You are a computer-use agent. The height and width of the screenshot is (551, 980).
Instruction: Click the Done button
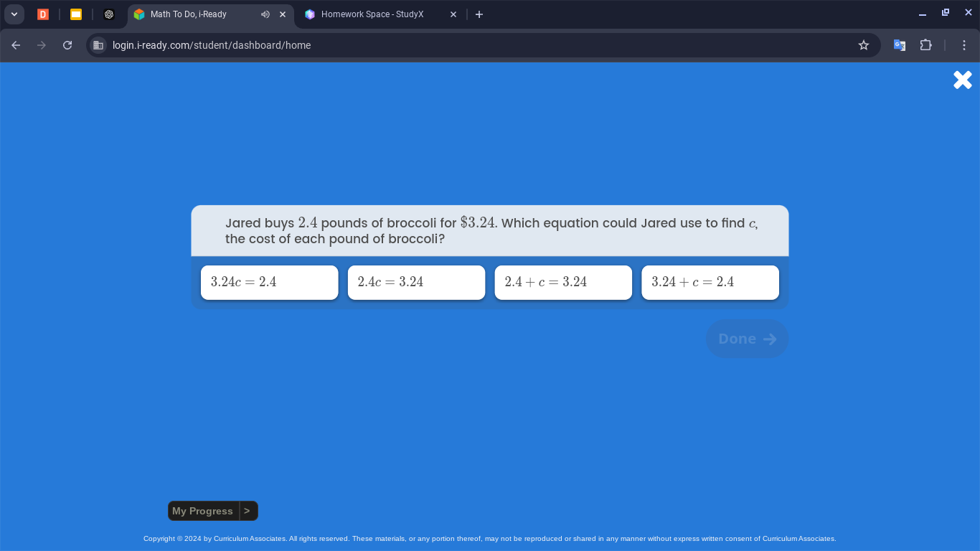(x=747, y=339)
